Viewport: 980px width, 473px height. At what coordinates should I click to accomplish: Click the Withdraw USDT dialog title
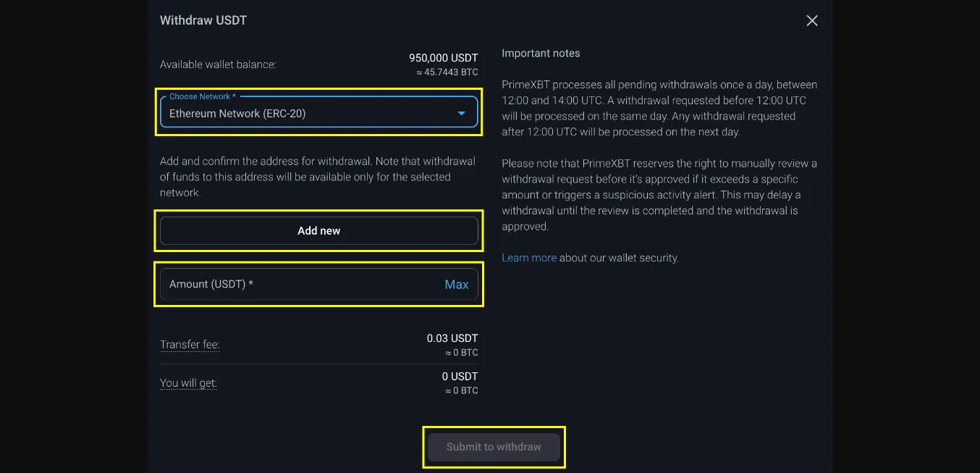pos(203,20)
